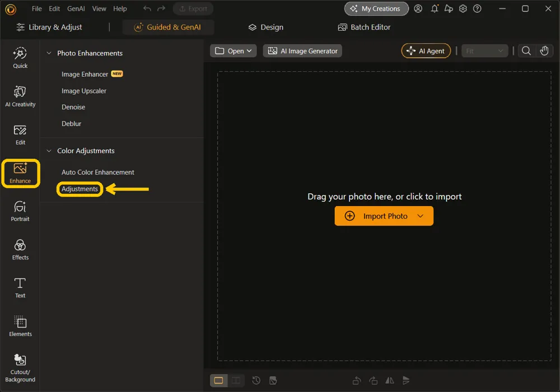Screen dimensions: 560x392
Task: Collapse the Color Adjustments section
Action: pos(49,151)
